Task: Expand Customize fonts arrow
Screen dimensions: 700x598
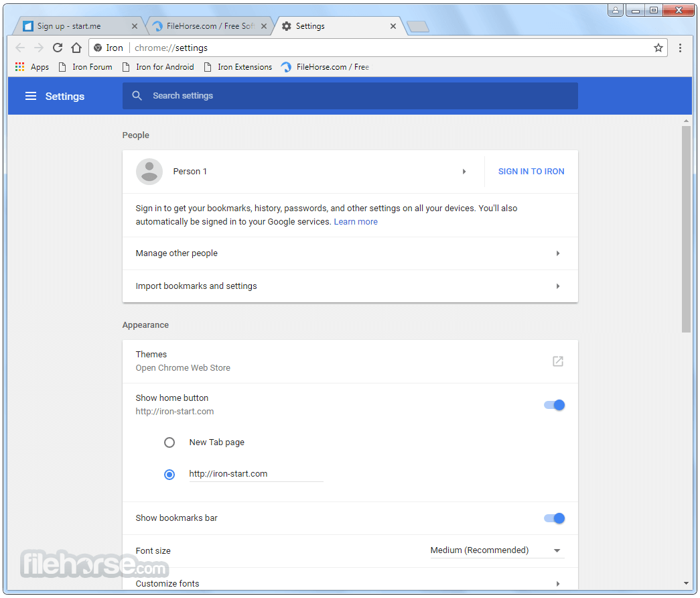Action: (x=557, y=584)
